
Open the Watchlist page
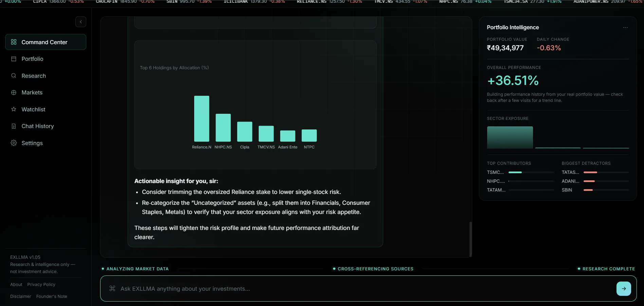point(45,109)
